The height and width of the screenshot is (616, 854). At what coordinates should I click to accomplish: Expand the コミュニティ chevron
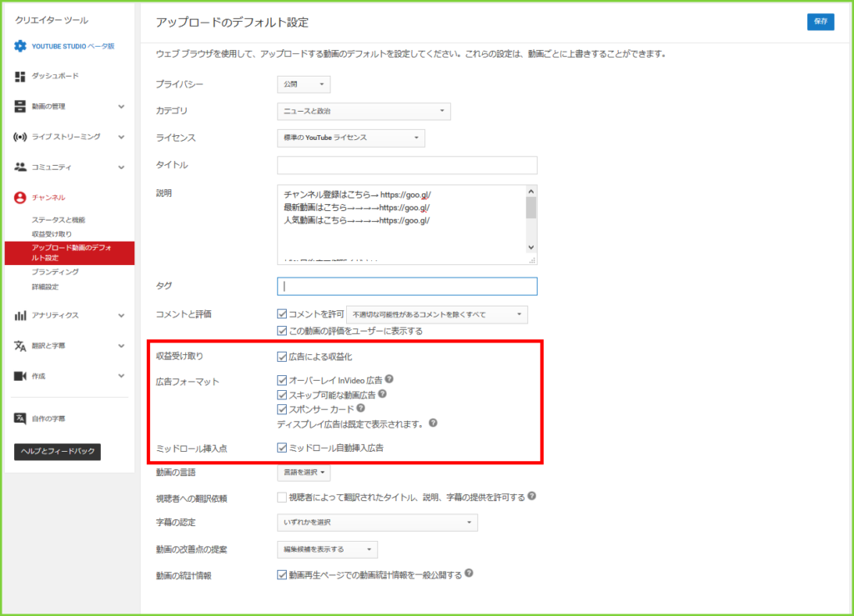(122, 168)
